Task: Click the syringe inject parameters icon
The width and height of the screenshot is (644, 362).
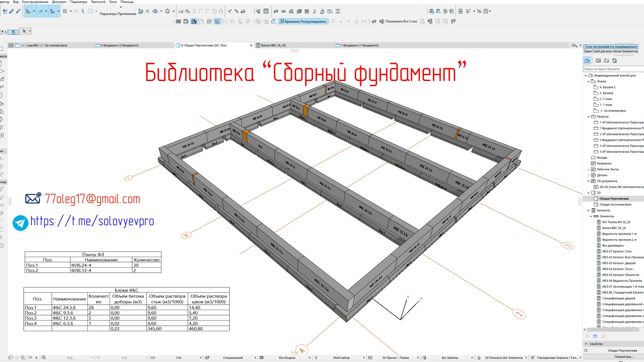Action: tap(18, 11)
